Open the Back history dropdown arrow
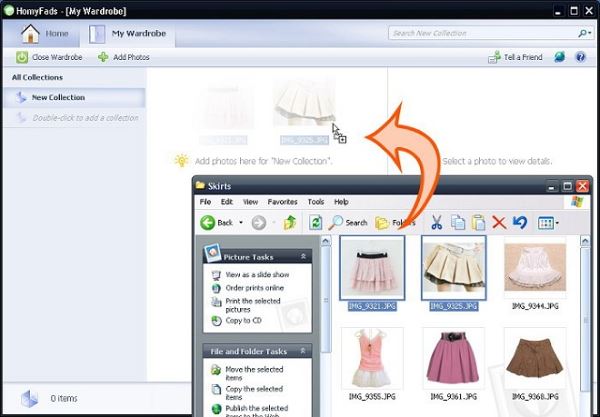The height and width of the screenshot is (417, 600). pyautogui.click(x=241, y=223)
